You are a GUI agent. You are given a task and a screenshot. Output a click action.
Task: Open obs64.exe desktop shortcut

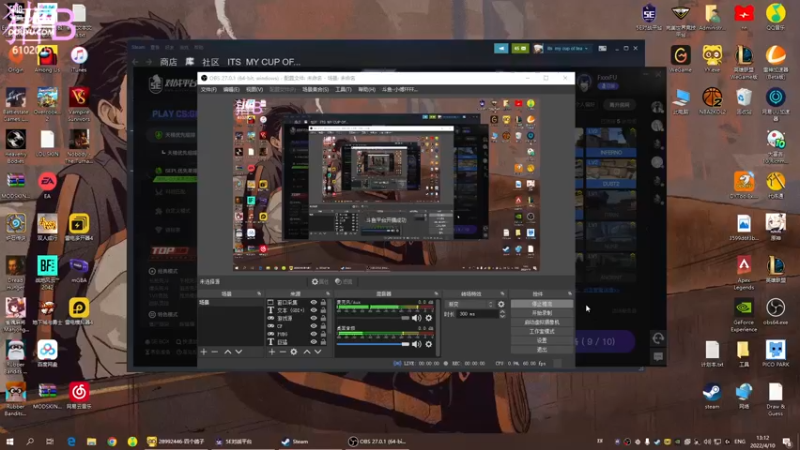coord(776,311)
